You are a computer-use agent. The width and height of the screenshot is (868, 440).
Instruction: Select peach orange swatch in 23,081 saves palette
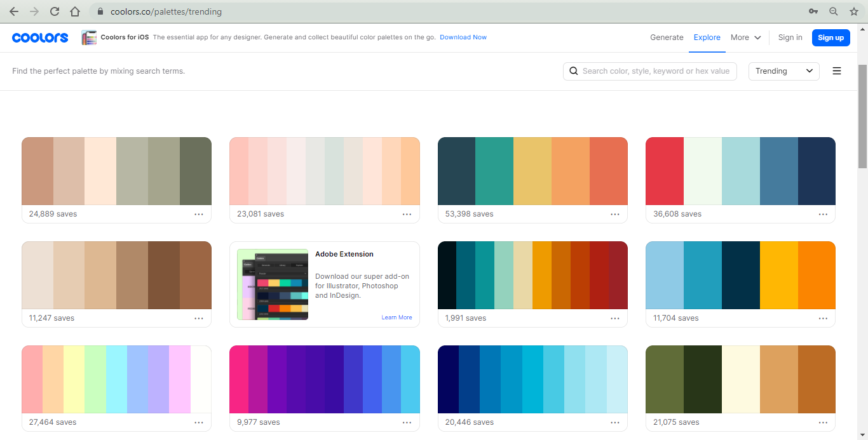click(x=410, y=171)
